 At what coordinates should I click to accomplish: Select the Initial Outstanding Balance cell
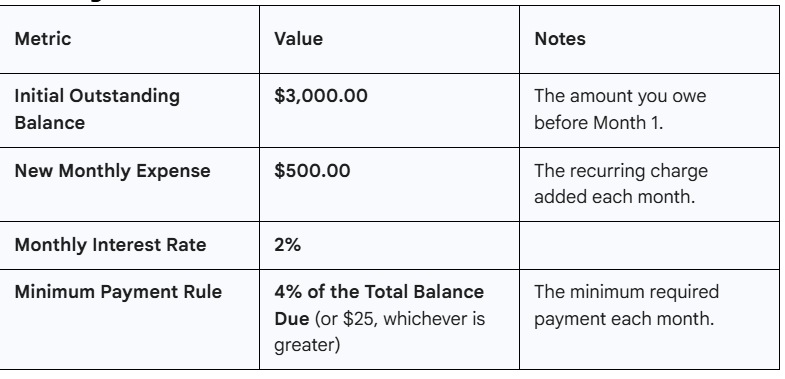130,111
